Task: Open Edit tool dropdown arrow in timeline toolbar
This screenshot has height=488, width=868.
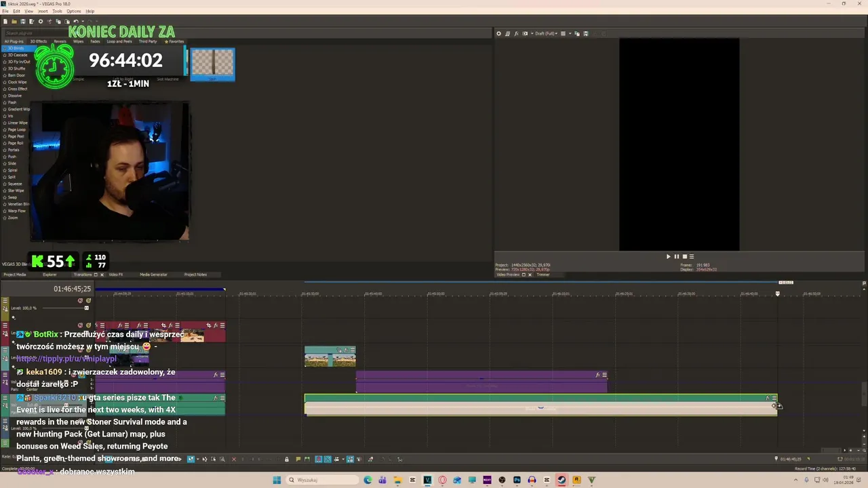Action: click(198, 459)
